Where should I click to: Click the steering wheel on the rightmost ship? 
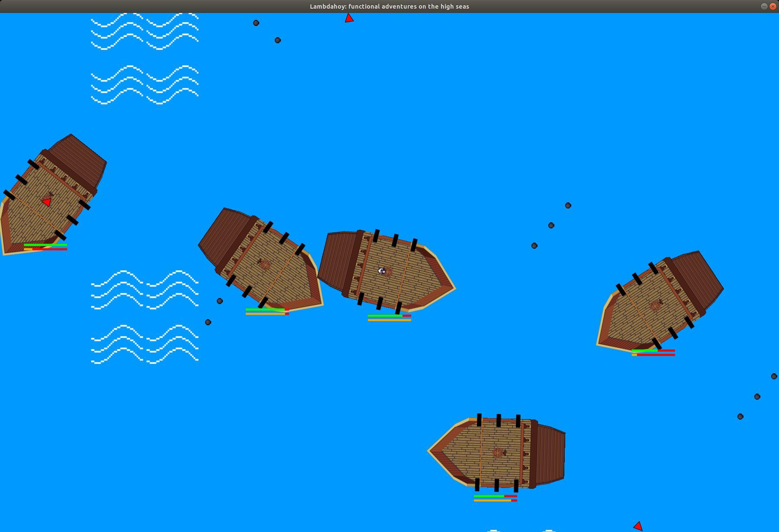tap(655, 306)
